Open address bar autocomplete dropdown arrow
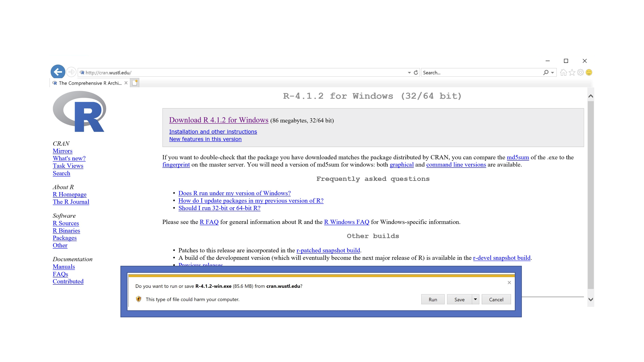The width and height of the screenshot is (644, 362). click(409, 73)
